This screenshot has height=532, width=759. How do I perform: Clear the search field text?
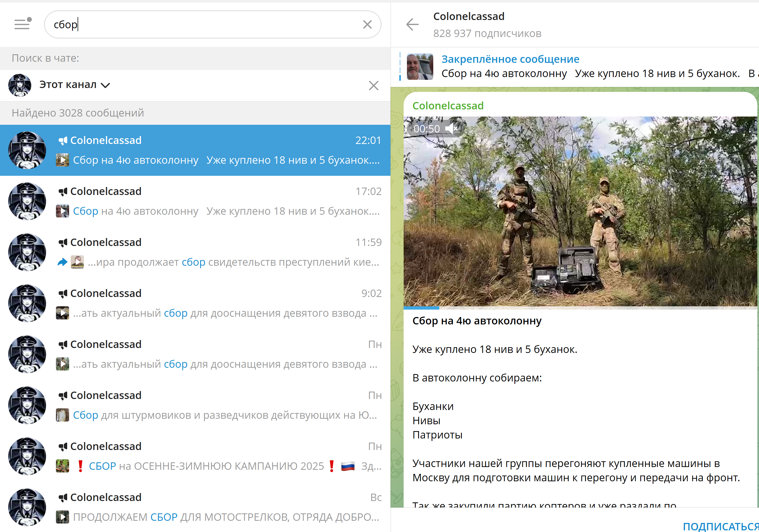click(367, 24)
